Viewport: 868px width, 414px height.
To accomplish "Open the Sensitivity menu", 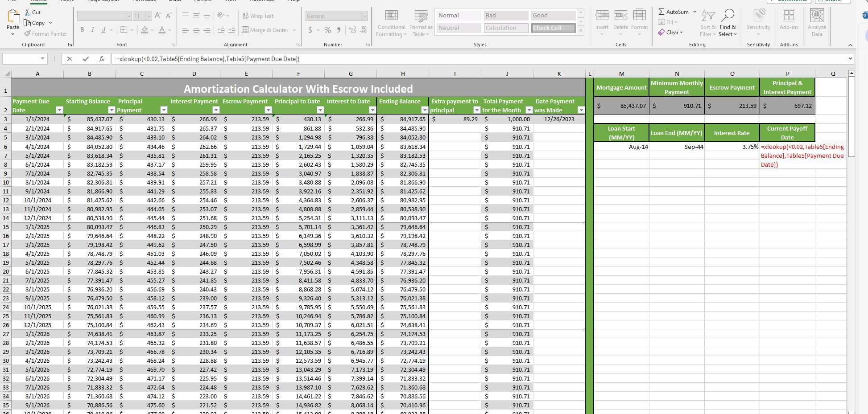I will (x=758, y=22).
